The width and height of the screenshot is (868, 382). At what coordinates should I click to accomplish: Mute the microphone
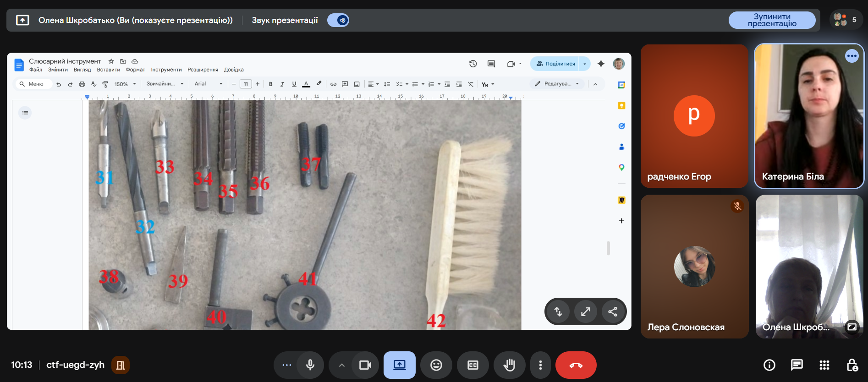pyautogui.click(x=310, y=365)
